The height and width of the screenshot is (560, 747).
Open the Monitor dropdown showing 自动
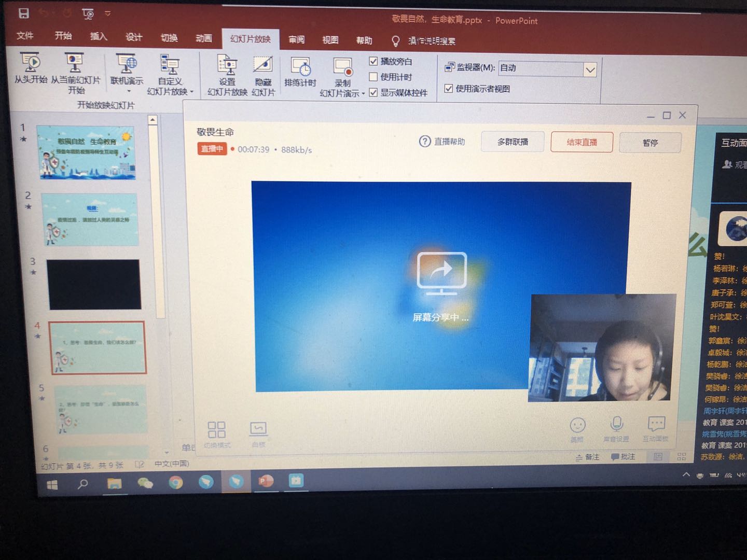(547, 68)
